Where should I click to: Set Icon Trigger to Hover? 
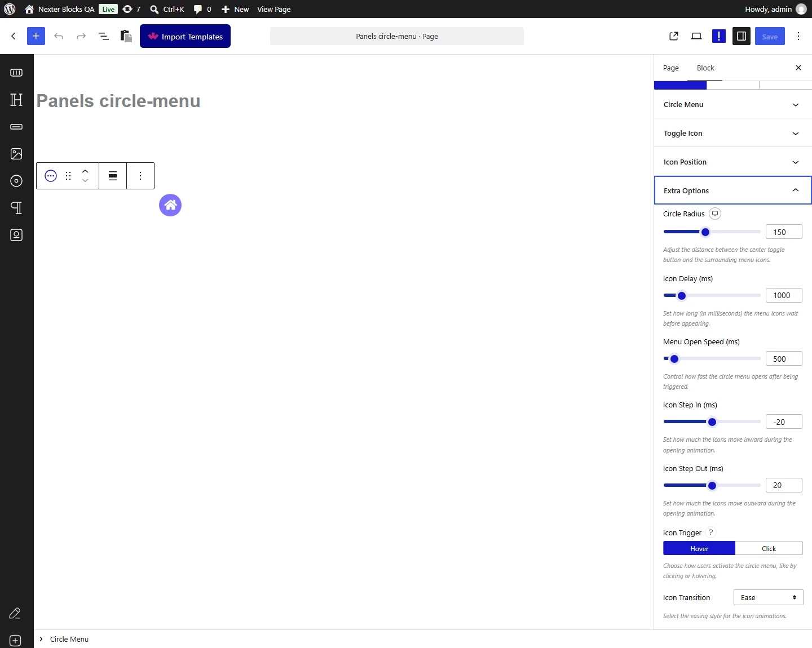699,548
